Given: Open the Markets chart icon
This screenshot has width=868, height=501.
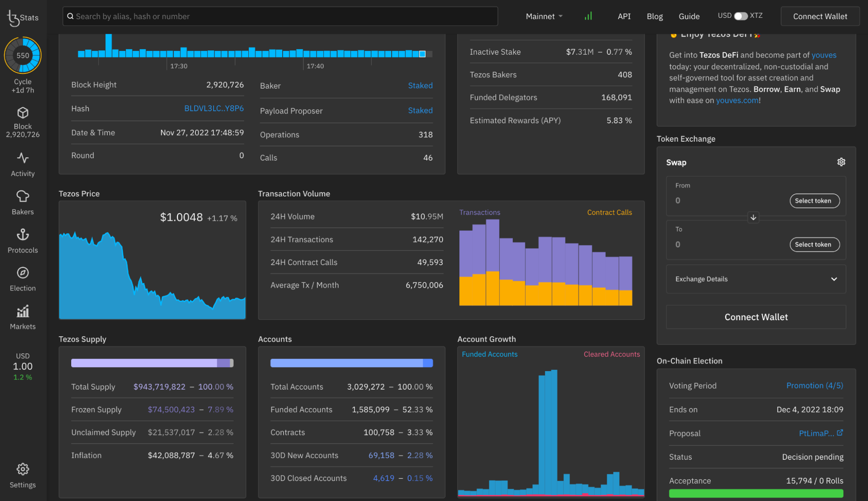Looking at the screenshot, I should (23, 311).
